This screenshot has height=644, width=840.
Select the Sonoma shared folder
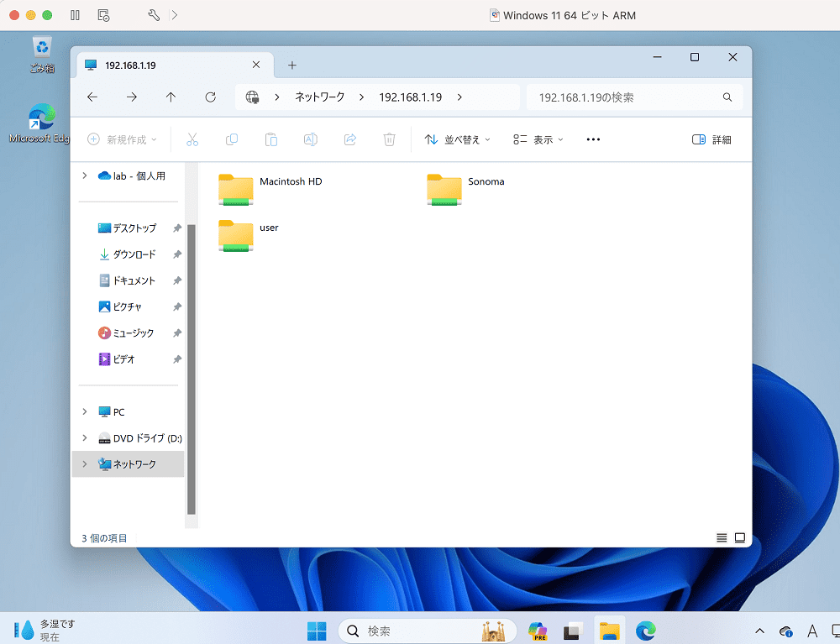(x=465, y=189)
